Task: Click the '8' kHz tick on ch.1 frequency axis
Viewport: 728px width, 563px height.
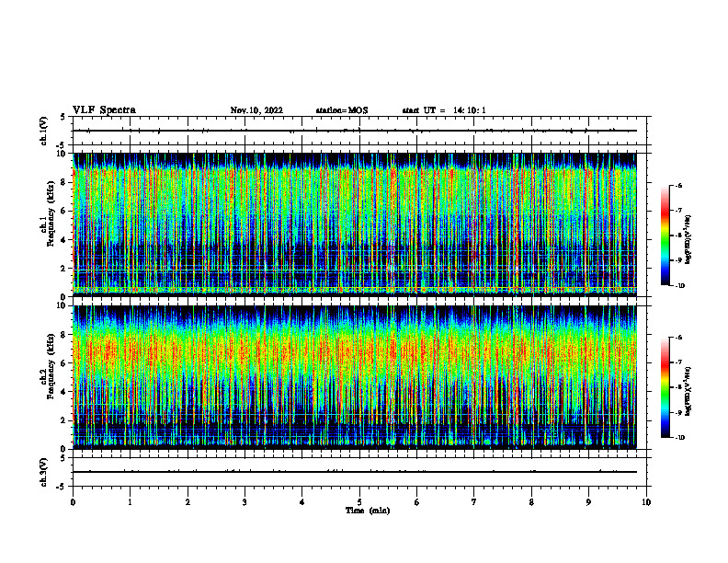Action: (x=64, y=182)
